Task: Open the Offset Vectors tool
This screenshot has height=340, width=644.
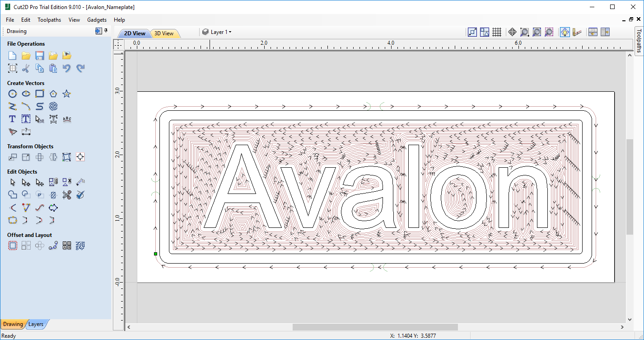Action: (12, 246)
